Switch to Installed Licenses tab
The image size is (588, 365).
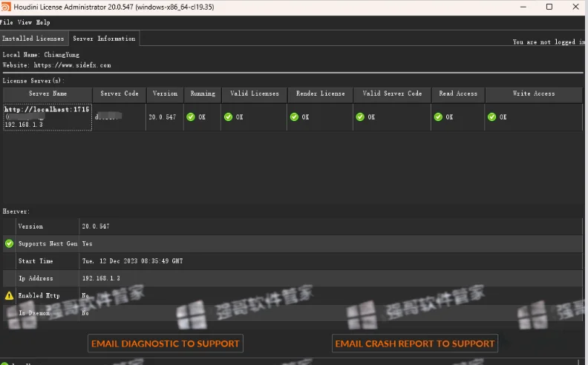click(x=33, y=39)
